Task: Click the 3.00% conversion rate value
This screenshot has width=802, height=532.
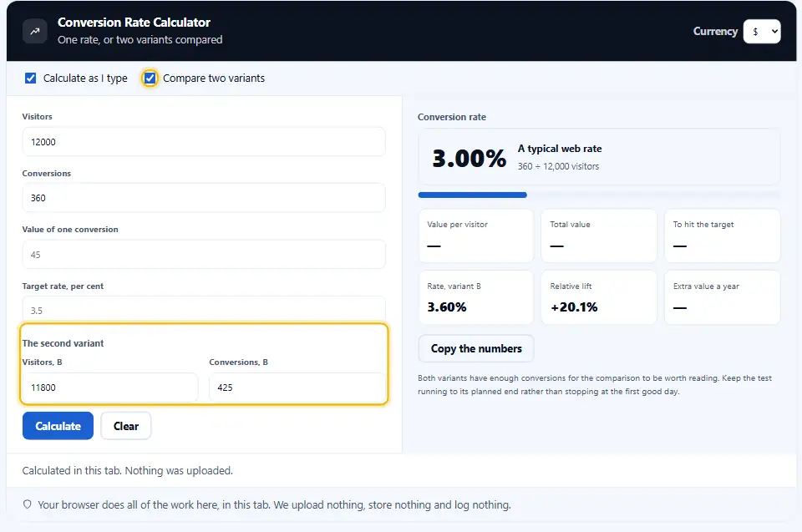Action: click(x=469, y=158)
